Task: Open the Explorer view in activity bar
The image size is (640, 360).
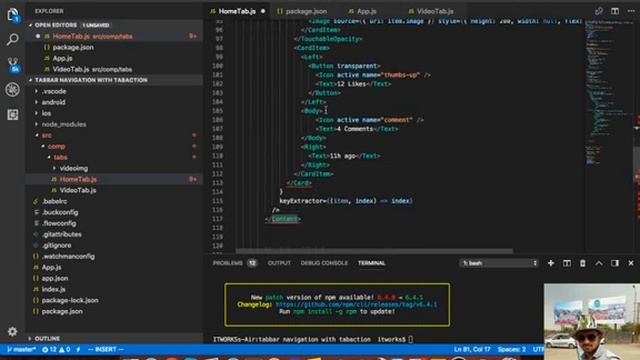Action: point(13,15)
